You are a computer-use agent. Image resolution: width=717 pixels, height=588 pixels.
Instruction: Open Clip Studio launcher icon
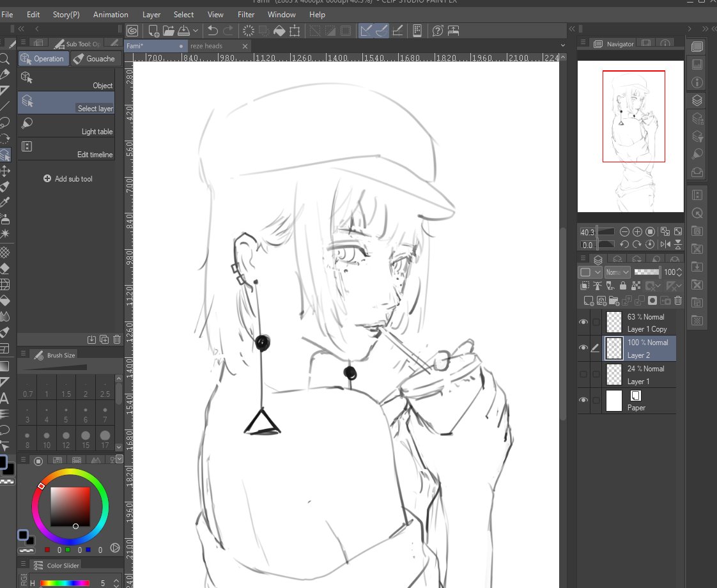132,31
